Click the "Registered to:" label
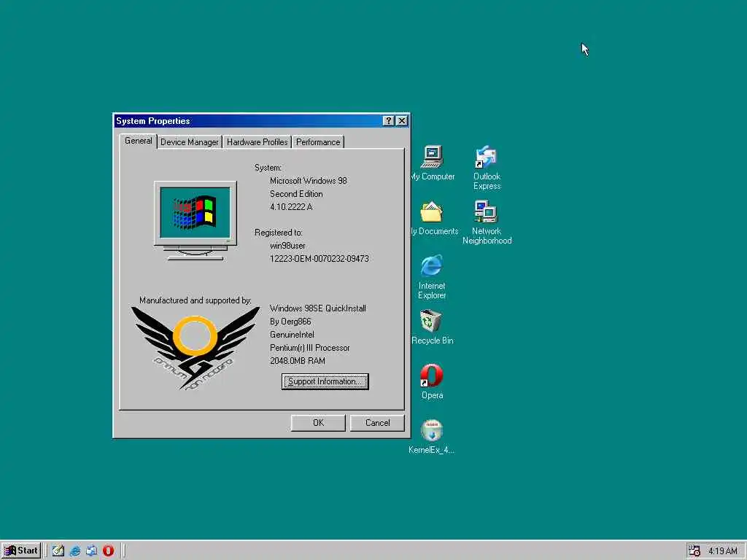 [278, 233]
